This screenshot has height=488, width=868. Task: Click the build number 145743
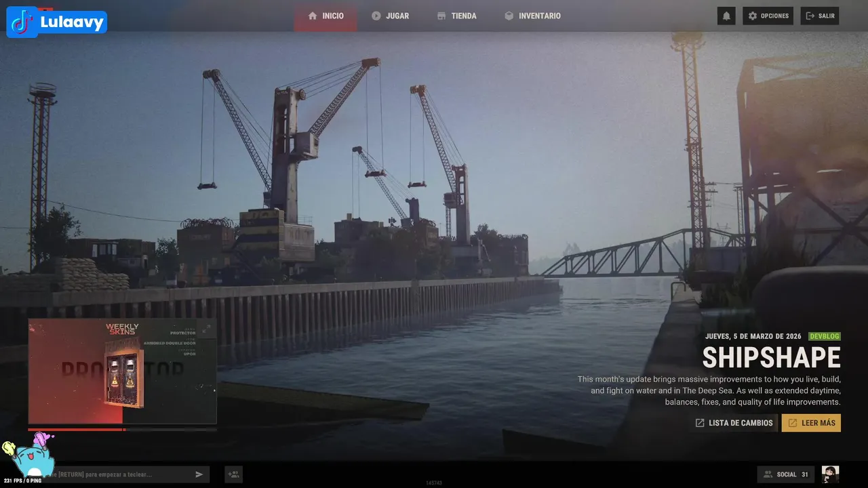(434, 483)
